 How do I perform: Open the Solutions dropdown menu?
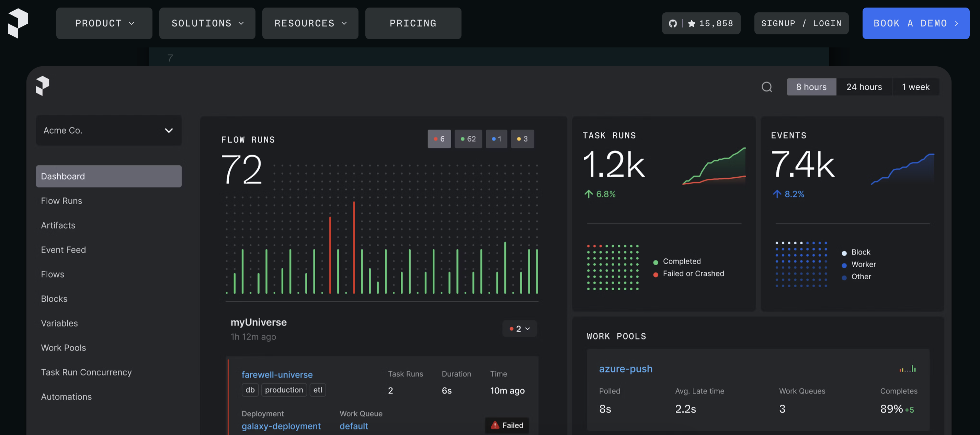click(207, 23)
